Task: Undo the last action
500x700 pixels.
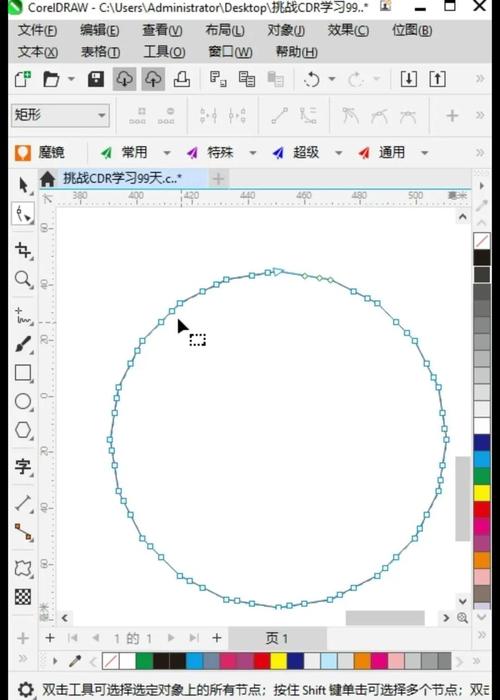Action: pos(312,79)
